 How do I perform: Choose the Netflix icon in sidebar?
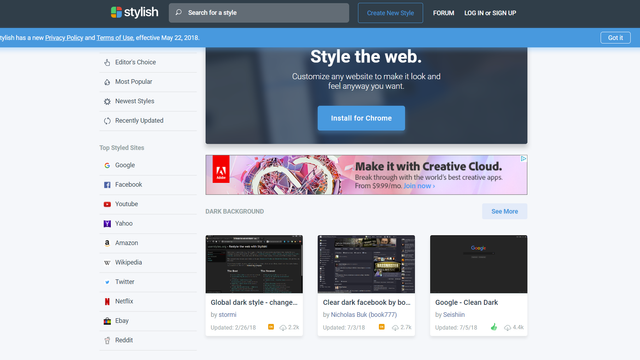pyautogui.click(x=107, y=301)
